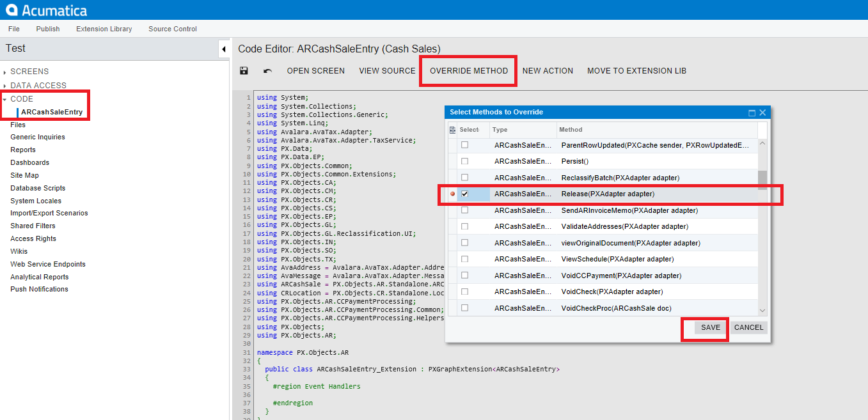The width and height of the screenshot is (868, 420).
Task: Click the scrollbar down arrow in dialog
Action: [762, 311]
